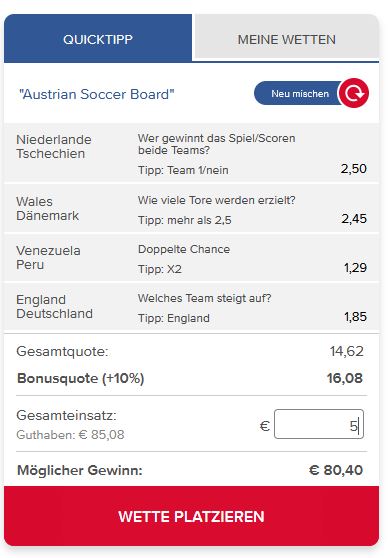Screen dimensions: 388x558
Task: Click the Austrian Soccer Board title
Action: (97, 95)
